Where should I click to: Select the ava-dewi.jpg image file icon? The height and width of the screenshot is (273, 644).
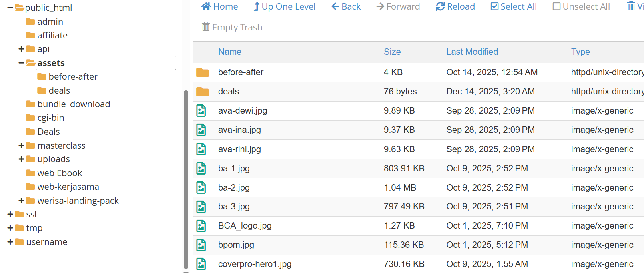tap(201, 111)
